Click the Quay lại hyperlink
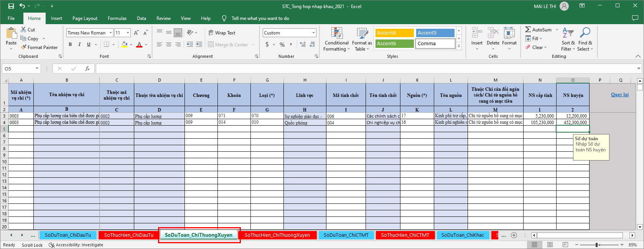Screen dimensions: 644x249 point(619,95)
